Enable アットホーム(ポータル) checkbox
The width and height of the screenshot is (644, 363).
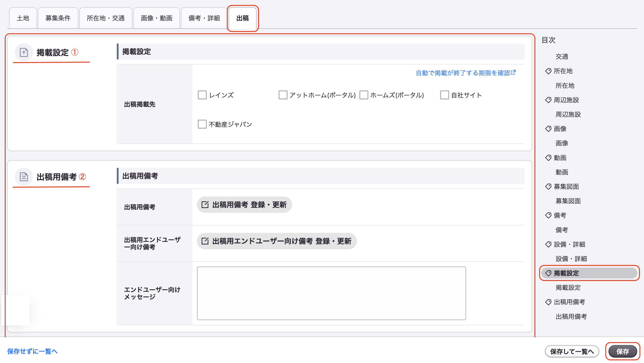(x=283, y=95)
